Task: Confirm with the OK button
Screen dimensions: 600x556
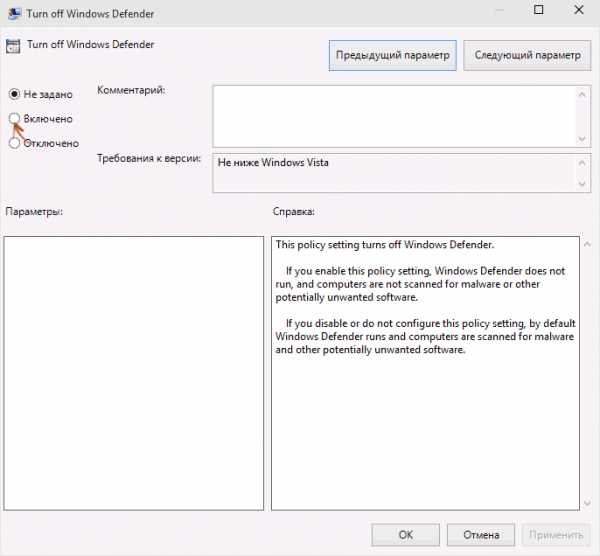Action: 406,535
